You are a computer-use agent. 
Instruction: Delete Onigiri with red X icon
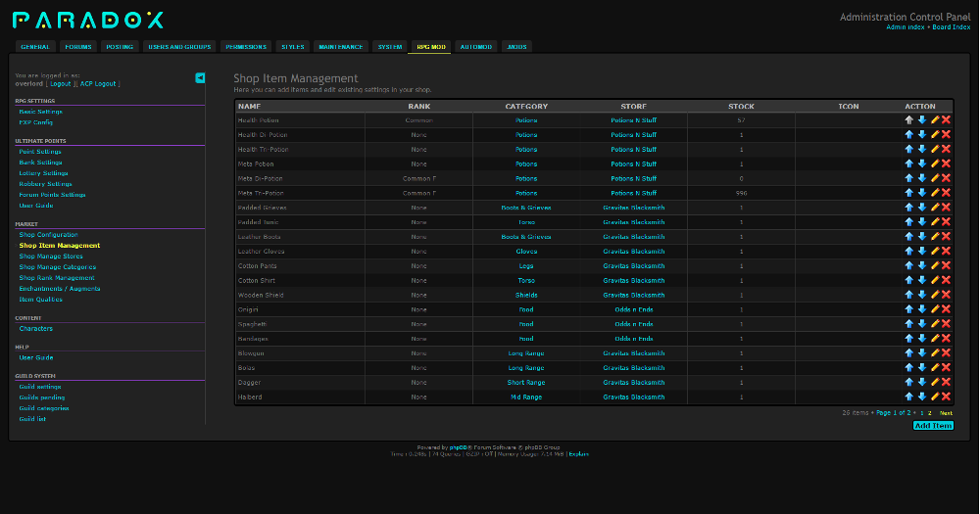tap(947, 309)
